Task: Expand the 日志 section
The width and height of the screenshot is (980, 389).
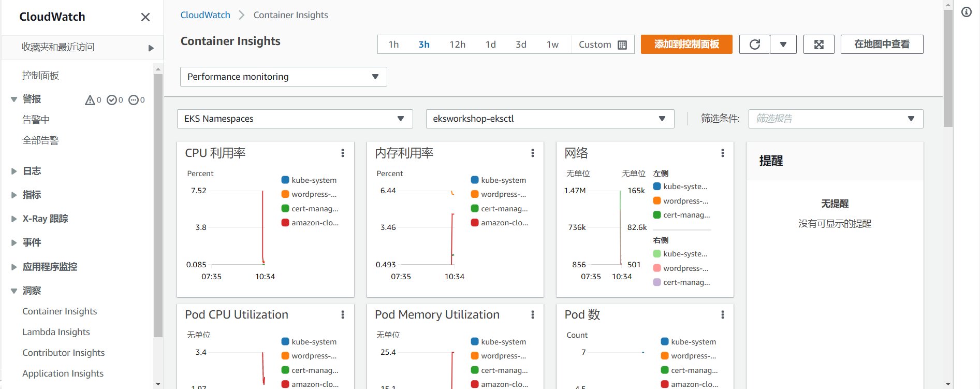Action: click(x=14, y=171)
